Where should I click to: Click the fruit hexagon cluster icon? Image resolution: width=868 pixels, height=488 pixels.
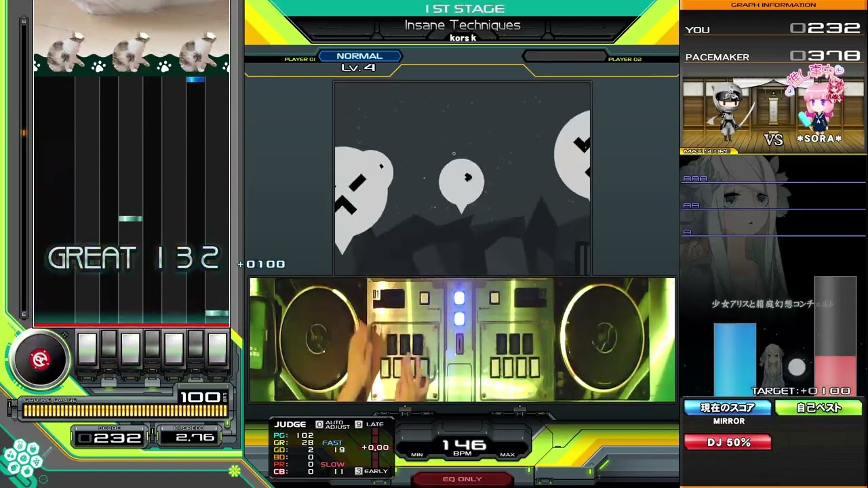tap(22, 460)
